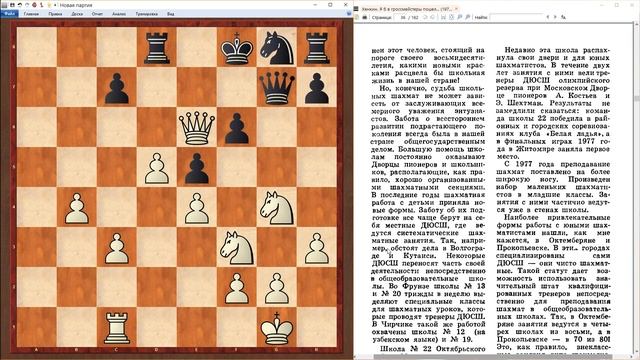The width and height of the screenshot is (640, 360).
Task: Select the white pawn on h3
Action: click(317, 248)
